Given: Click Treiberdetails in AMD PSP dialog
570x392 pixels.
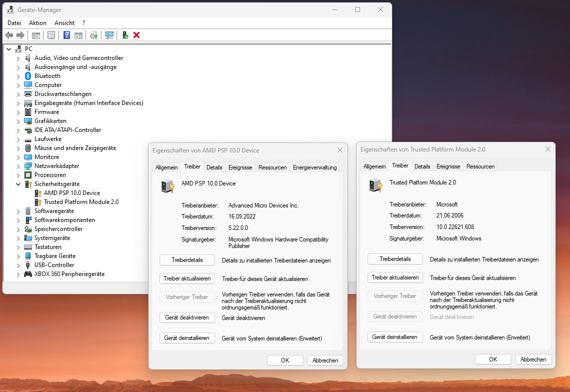Looking at the screenshot, I should click(187, 260).
